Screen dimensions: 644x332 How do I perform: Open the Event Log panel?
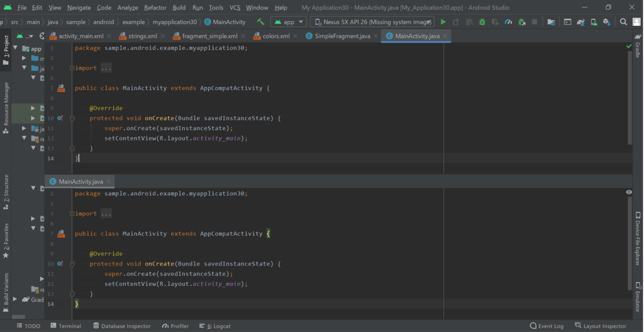tap(546, 326)
